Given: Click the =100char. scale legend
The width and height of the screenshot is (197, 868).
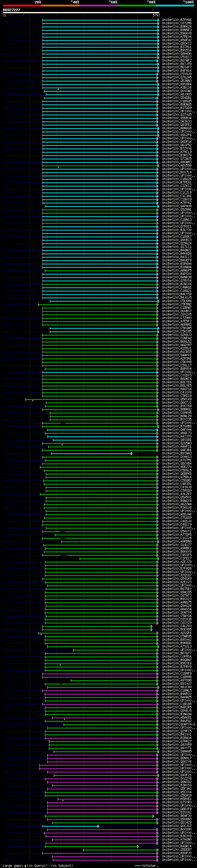Looking at the screenshot, I should (x=147, y=865).
